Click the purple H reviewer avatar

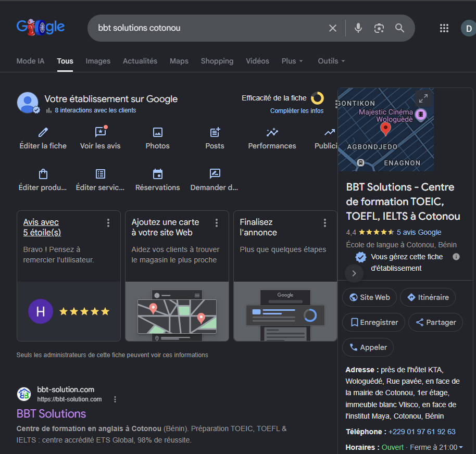41,311
